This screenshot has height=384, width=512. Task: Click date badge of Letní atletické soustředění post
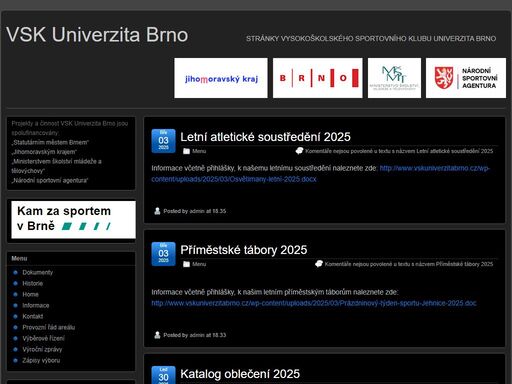[x=163, y=141]
